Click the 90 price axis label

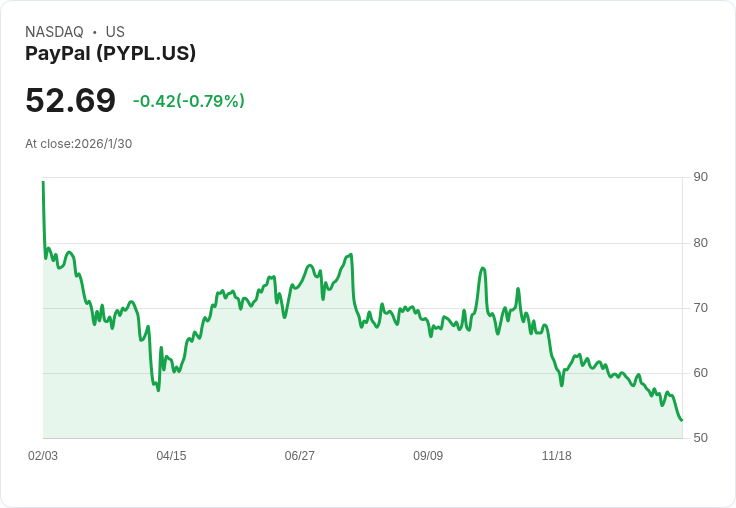(x=700, y=177)
